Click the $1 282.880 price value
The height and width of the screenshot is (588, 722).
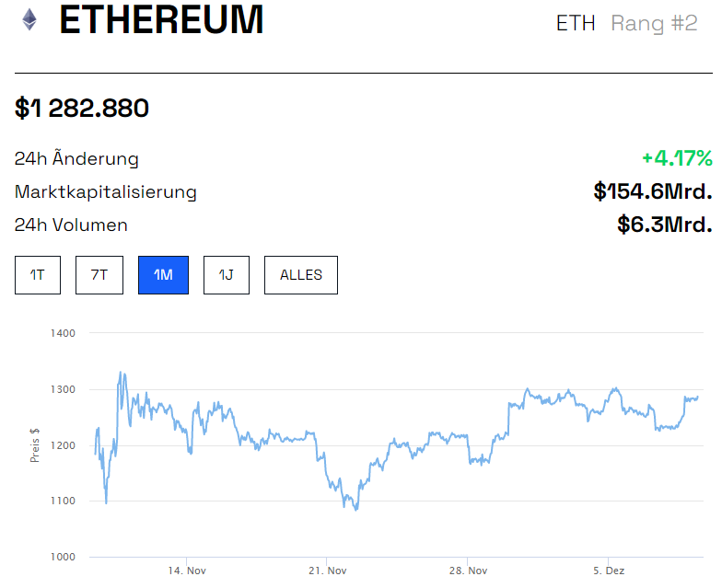[x=82, y=109]
